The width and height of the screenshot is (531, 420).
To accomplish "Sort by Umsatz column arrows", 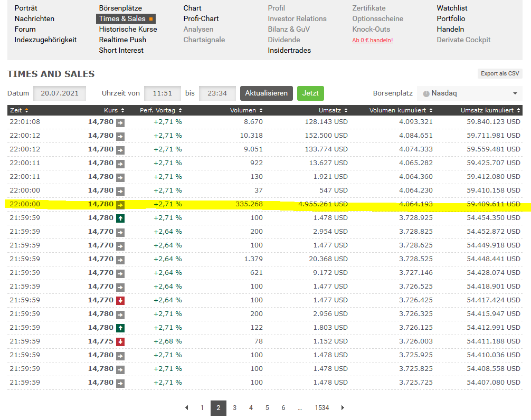I will 346,110.
